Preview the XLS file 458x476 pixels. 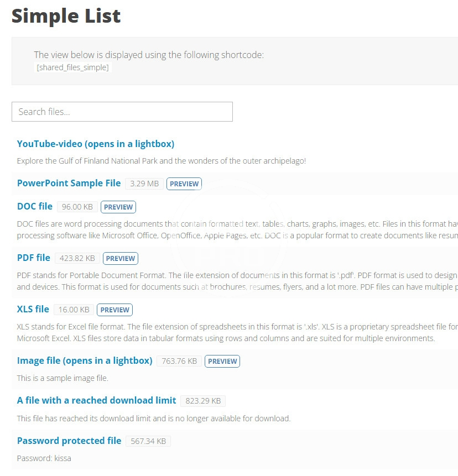[x=115, y=310]
